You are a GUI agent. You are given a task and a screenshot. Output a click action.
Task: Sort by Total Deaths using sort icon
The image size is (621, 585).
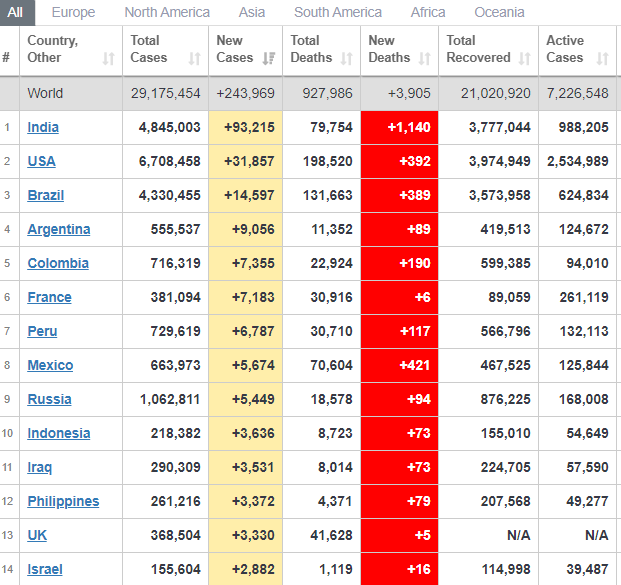[344, 59]
